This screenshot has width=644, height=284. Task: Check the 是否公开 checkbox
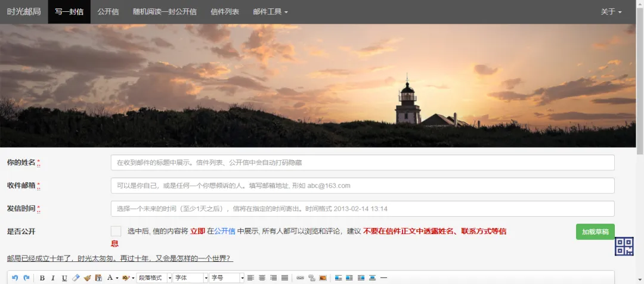tap(116, 231)
